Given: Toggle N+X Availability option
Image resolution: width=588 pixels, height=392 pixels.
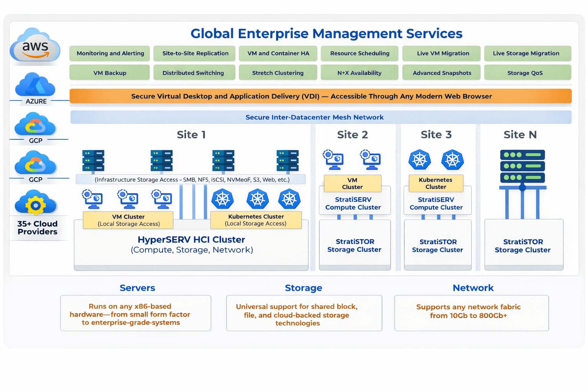Looking at the screenshot, I should click(x=359, y=72).
